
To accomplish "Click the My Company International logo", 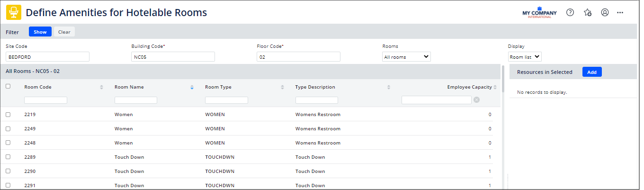I will pos(539,13).
